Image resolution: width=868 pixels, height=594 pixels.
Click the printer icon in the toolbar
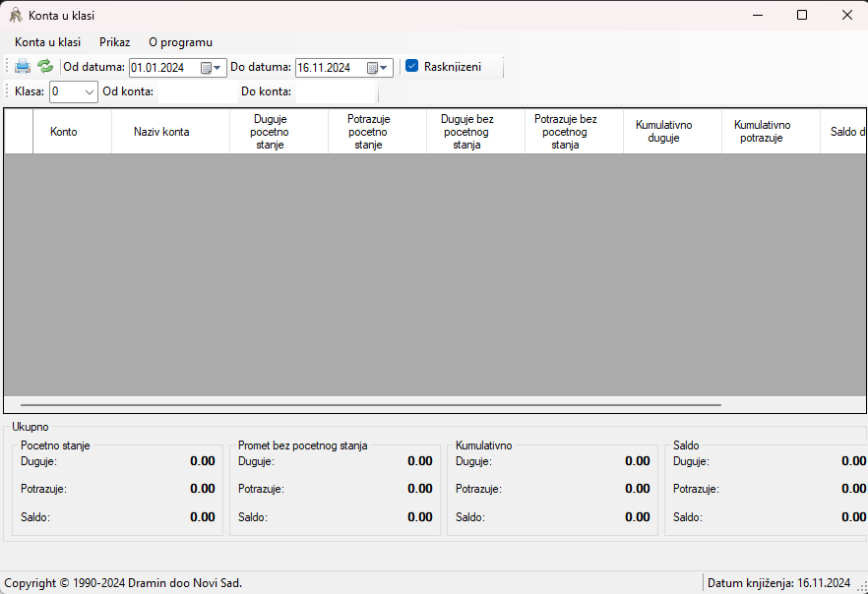tap(23, 66)
